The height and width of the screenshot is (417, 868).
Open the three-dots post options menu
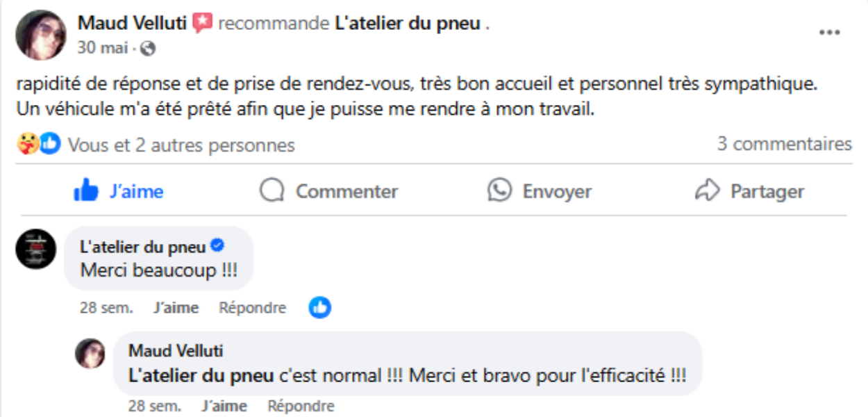tap(829, 33)
